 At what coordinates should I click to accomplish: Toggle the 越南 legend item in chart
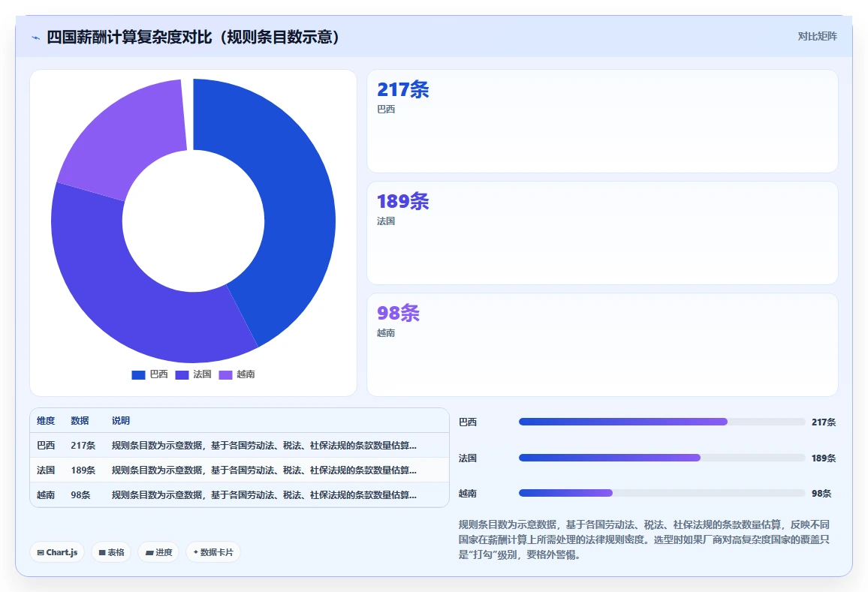pos(237,374)
